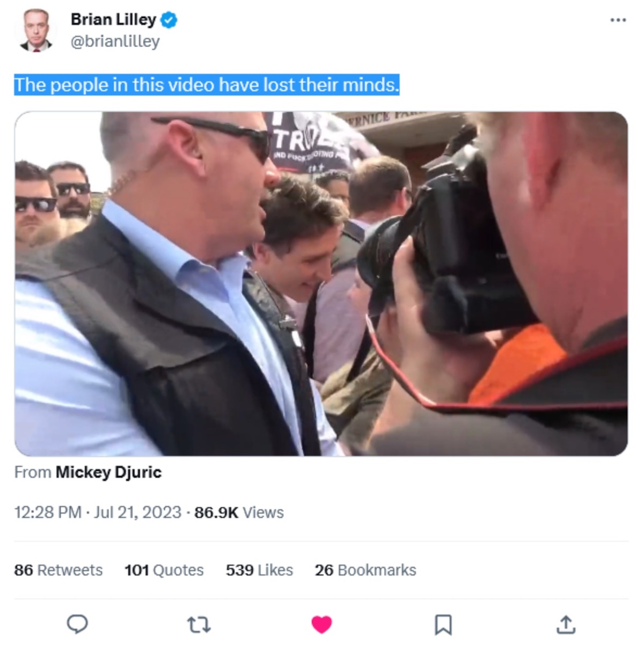Viewport: 644px width, 645px height.
Task: Unlike the tweet via pink heart
Action: [321, 625]
